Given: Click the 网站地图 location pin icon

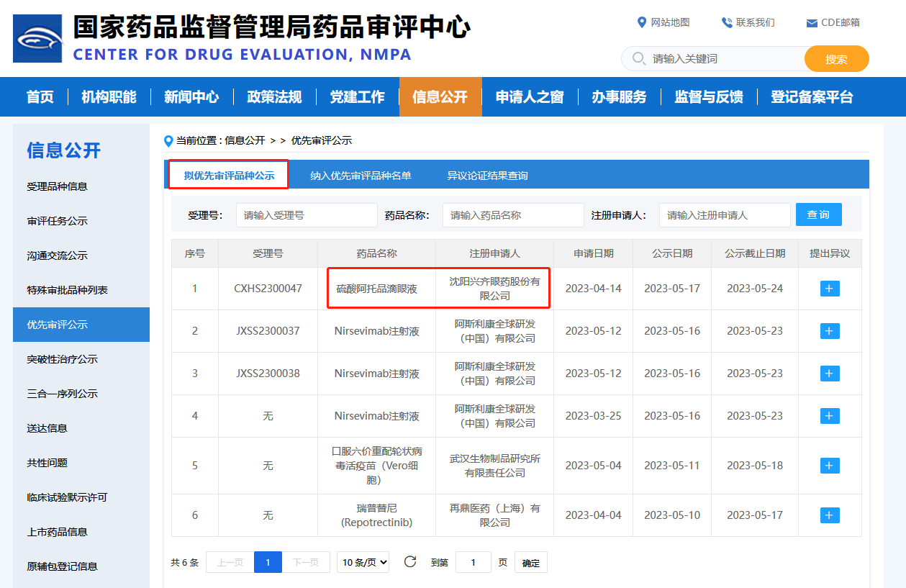Looking at the screenshot, I should 642,22.
